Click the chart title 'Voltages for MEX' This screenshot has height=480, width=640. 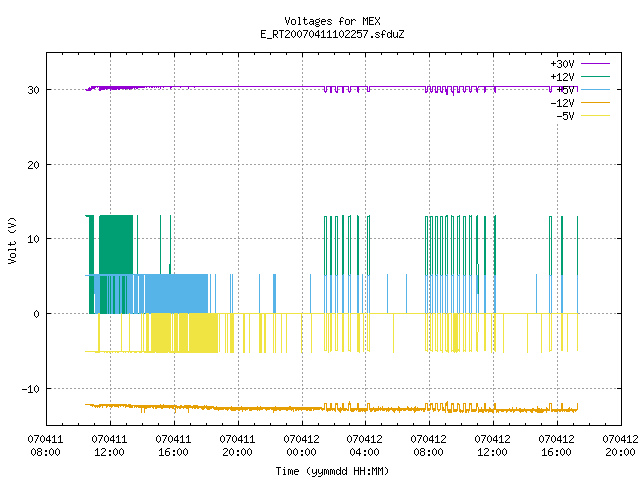tap(332, 21)
